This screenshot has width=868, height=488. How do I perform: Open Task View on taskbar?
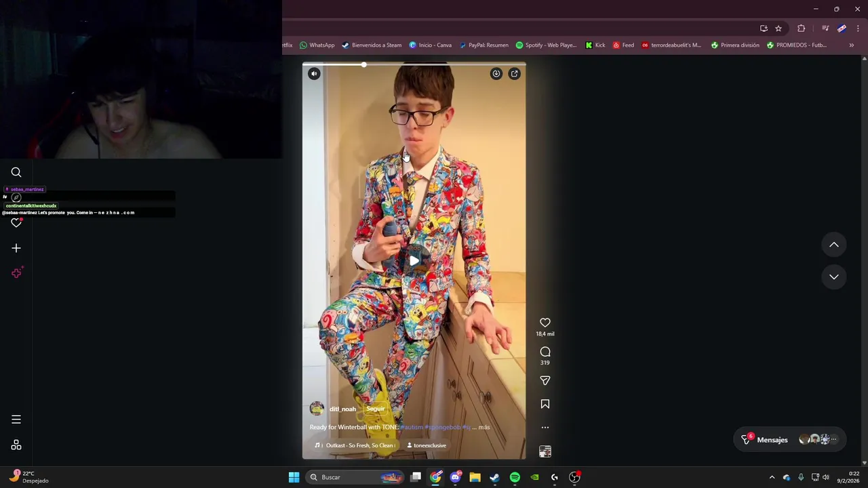pyautogui.click(x=416, y=477)
